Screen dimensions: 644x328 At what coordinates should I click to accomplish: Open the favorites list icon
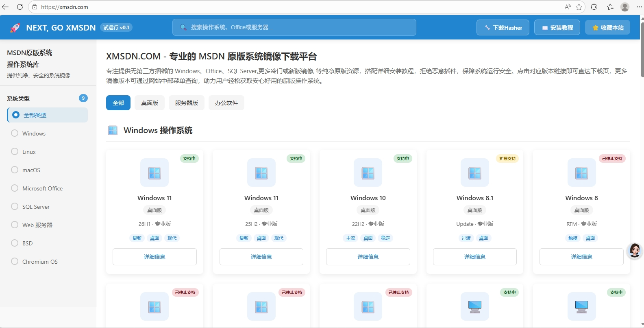point(610,7)
